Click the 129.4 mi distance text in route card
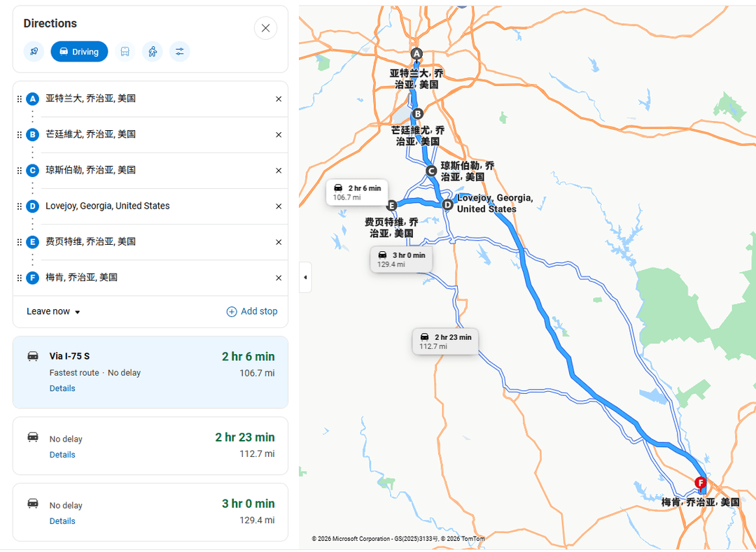756x552 pixels. [257, 521]
